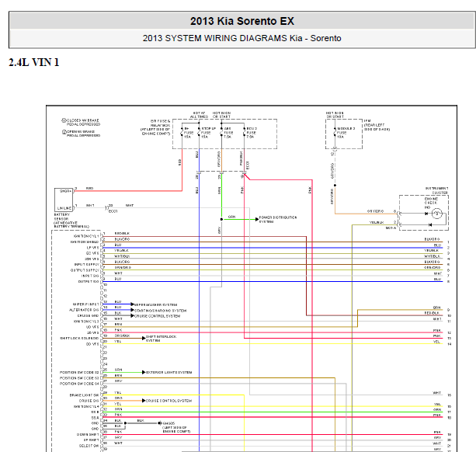The height and width of the screenshot is (452, 476).
Task: Click the 'SNSR+' terminal on battery sensor
Action: coord(65,191)
